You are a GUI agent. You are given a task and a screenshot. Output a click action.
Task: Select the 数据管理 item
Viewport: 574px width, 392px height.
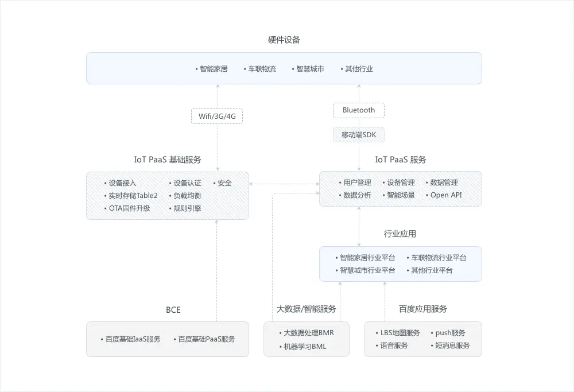pyautogui.click(x=444, y=183)
